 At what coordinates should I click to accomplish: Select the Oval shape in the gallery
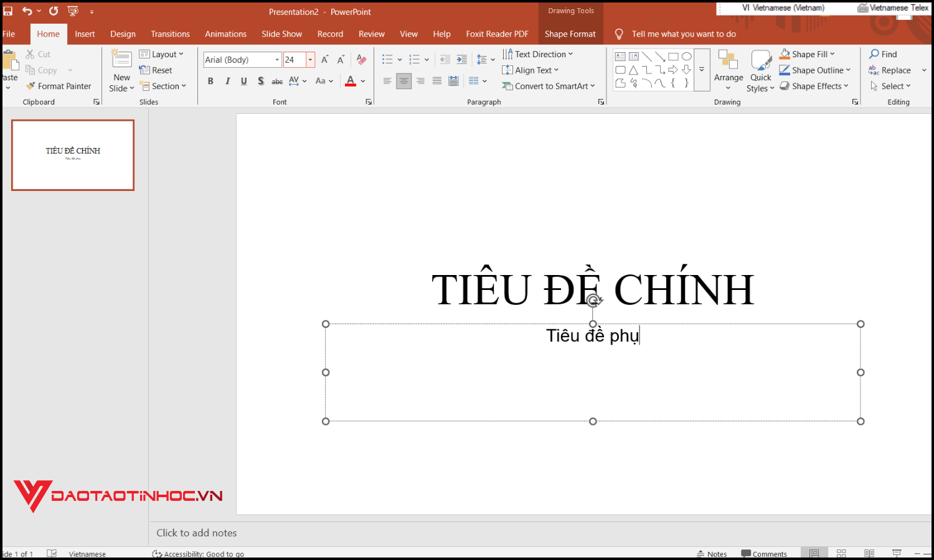[x=687, y=55]
